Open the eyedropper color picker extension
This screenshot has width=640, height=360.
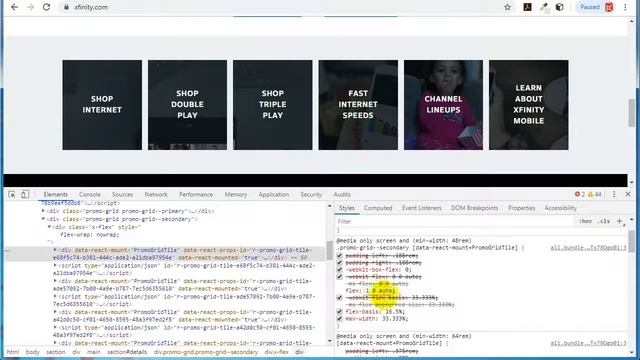tap(544, 7)
